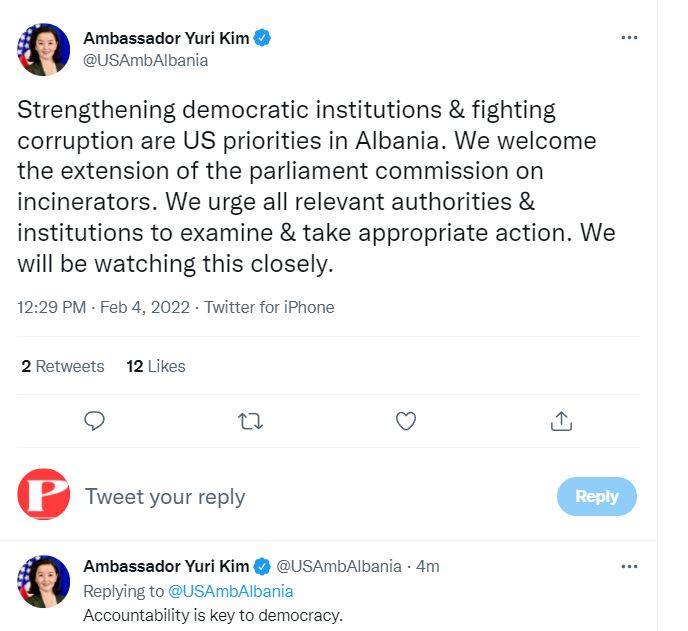Image resolution: width=688 pixels, height=631 pixels.
Task: Open the 12:29 PM Feb 4, 2022 timestamp
Action: pyautogui.click(x=104, y=307)
